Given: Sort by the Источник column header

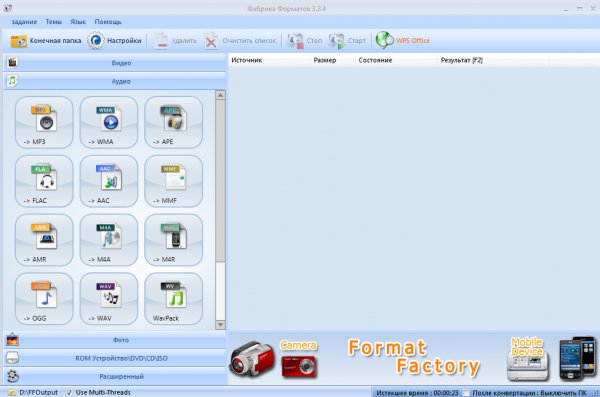Looking at the screenshot, I should point(269,60).
